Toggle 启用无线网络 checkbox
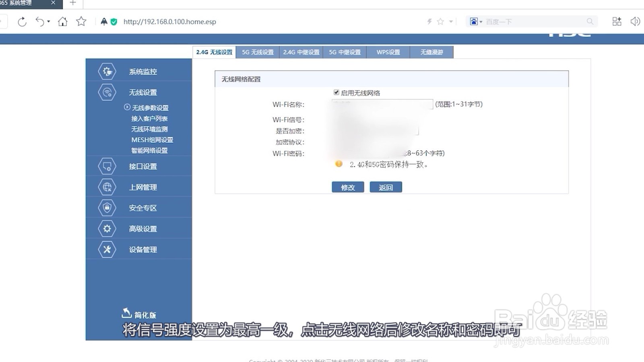This screenshot has height=362, width=644. [336, 93]
